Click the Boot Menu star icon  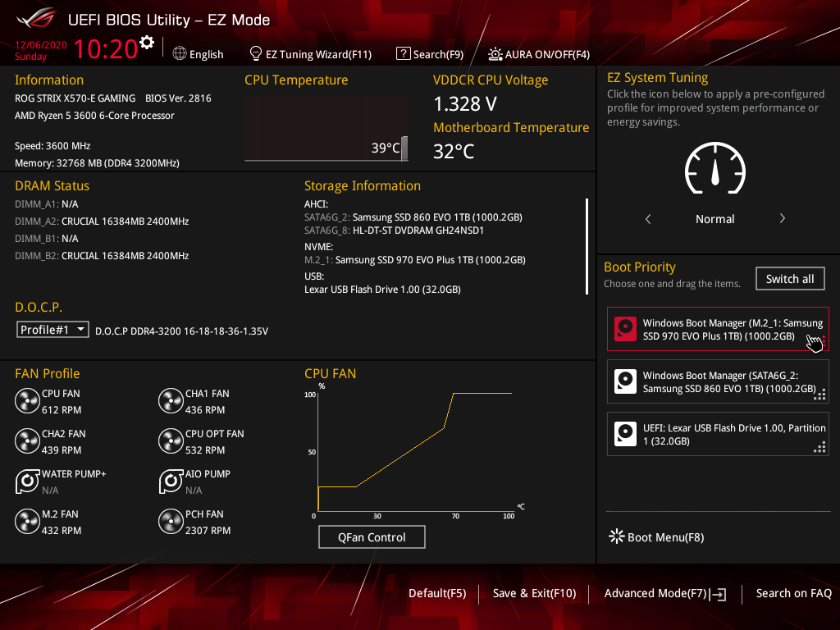pyautogui.click(x=617, y=536)
